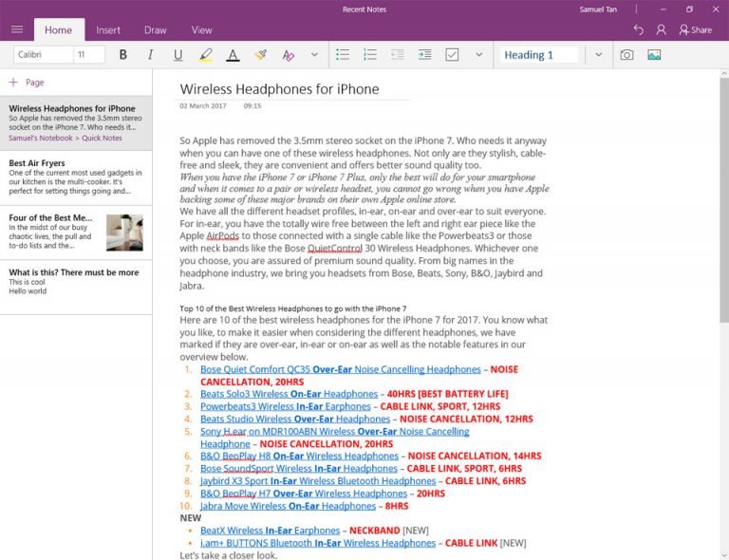Open the Four of the Best Me... note
The width and height of the screenshot is (729, 560).
click(x=76, y=233)
